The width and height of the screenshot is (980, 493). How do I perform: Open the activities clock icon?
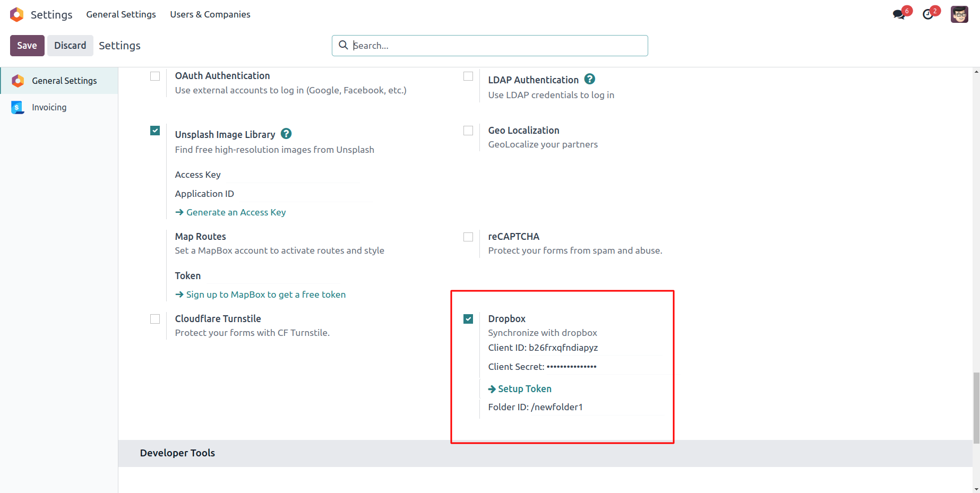pyautogui.click(x=928, y=14)
